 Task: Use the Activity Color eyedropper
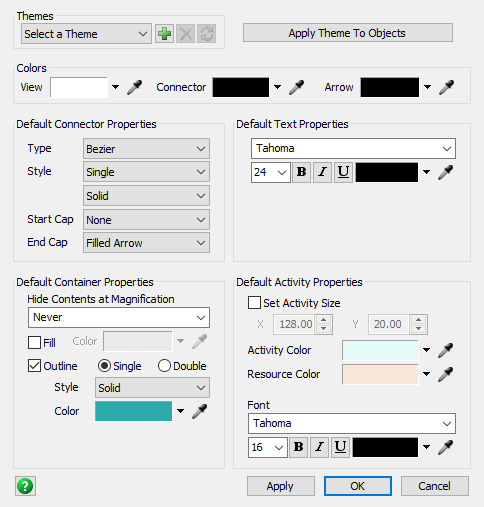click(x=446, y=350)
